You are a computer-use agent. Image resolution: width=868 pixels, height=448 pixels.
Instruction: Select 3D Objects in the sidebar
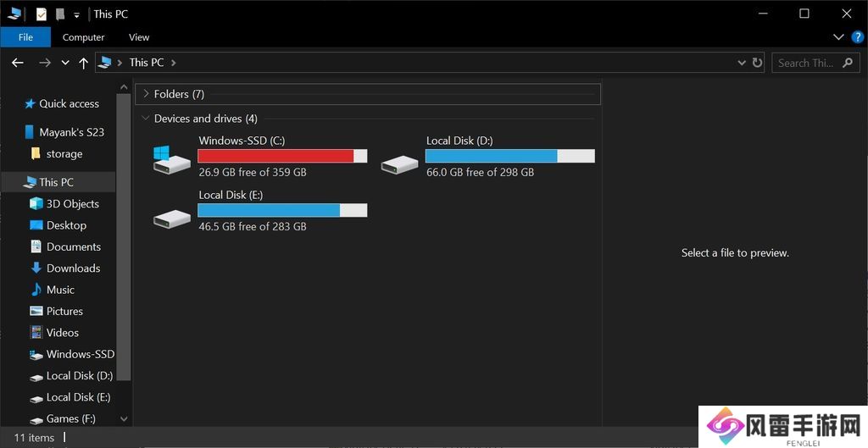(x=72, y=204)
